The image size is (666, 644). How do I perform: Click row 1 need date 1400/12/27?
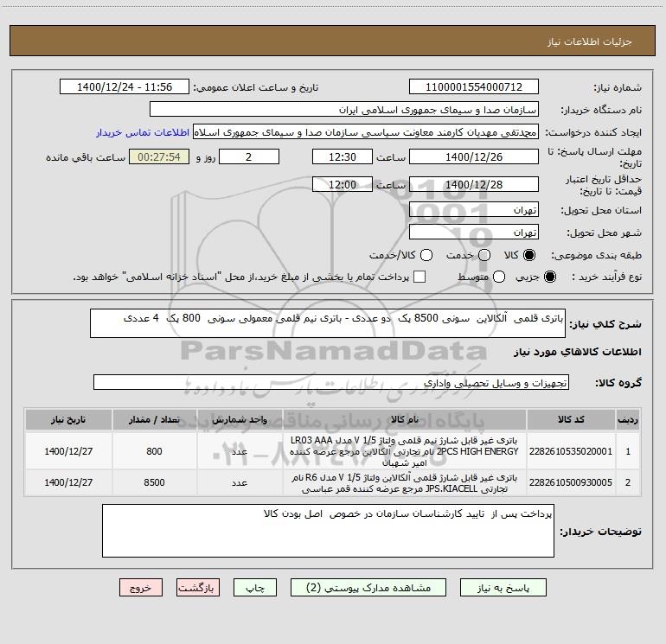click(68, 451)
